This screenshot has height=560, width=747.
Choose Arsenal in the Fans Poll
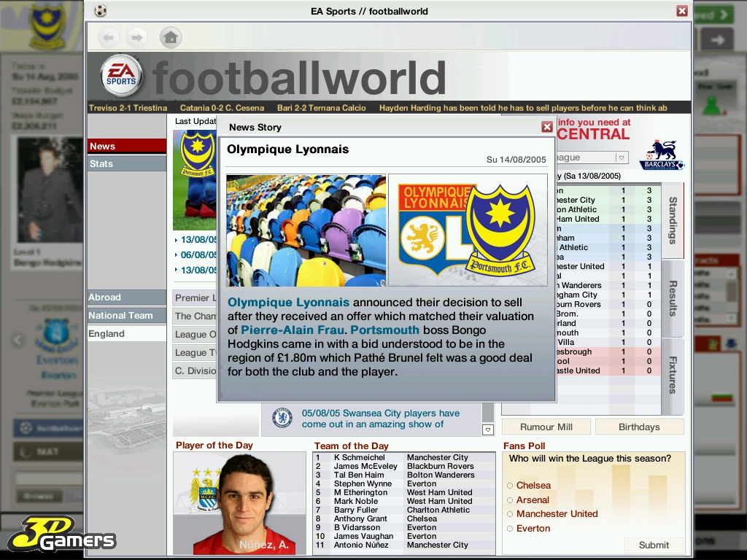(x=510, y=500)
